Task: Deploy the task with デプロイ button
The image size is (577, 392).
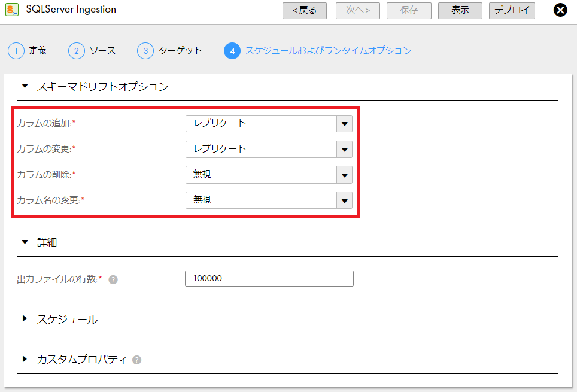Action: click(512, 10)
